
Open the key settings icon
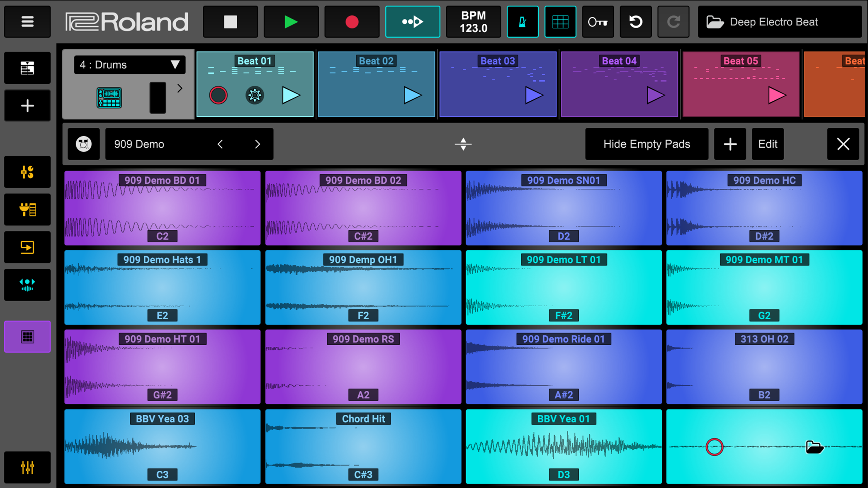[x=598, y=22]
